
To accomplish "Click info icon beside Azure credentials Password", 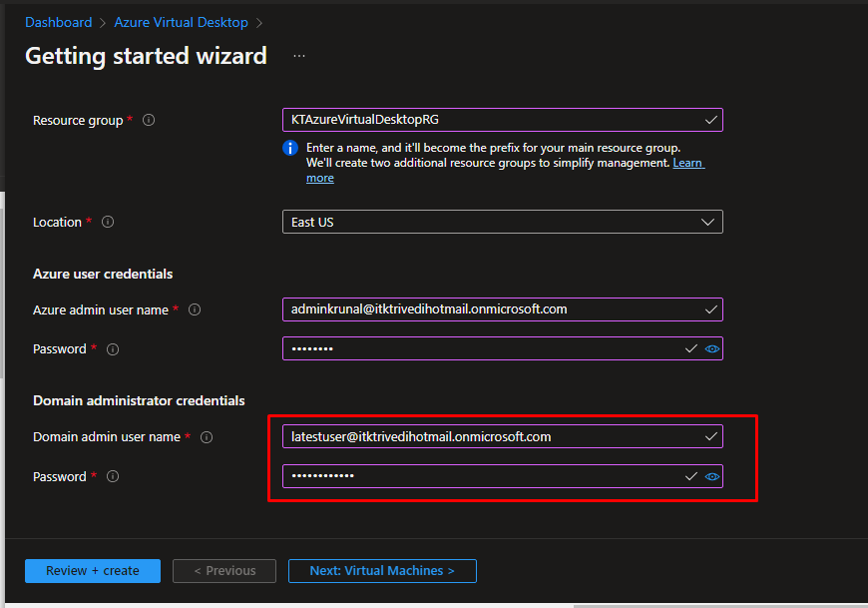I will (113, 349).
